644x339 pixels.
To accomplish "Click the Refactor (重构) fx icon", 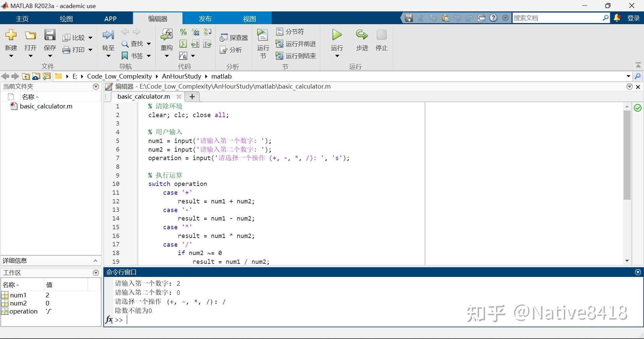I will point(167,35).
